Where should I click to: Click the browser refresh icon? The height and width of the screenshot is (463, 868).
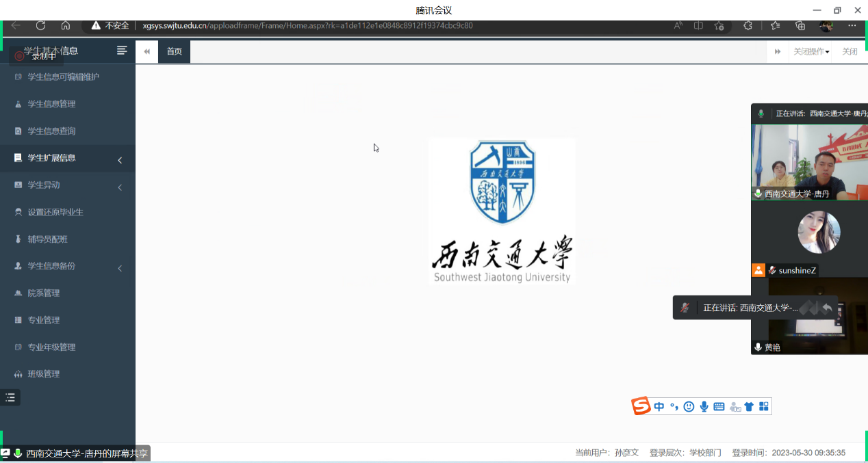click(40, 26)
